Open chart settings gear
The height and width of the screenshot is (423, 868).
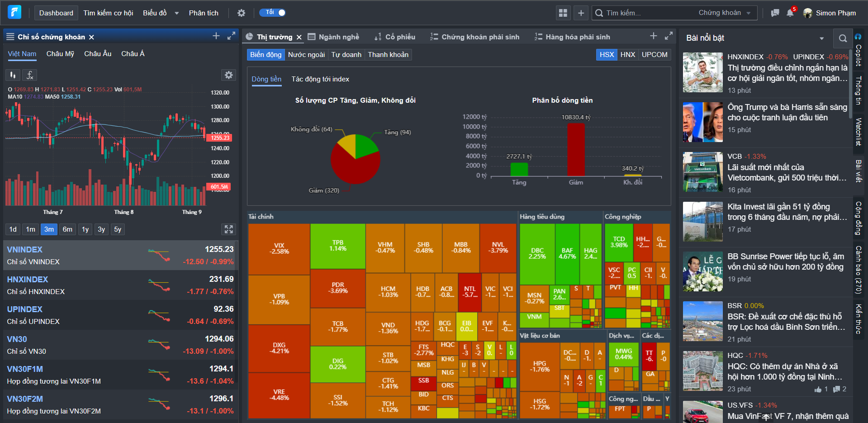229,75
